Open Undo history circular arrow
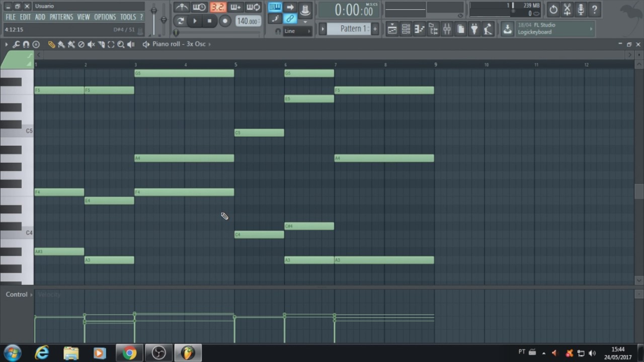The image size is (644, 362). [x=553, y=9]
